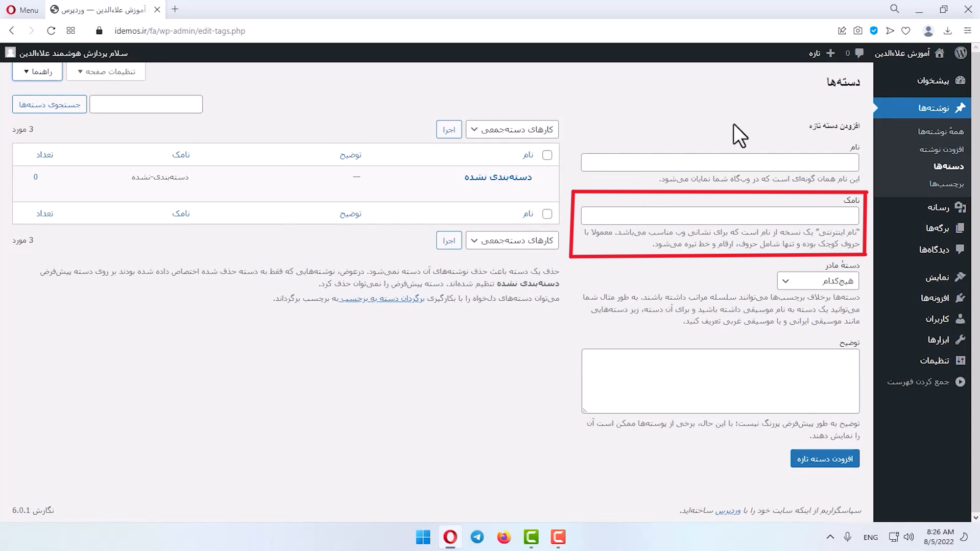Open top کارهای دسته‌جمعی bulk actions dropdown
Viewport: 980px width, 551px height.
pos(512,129)
